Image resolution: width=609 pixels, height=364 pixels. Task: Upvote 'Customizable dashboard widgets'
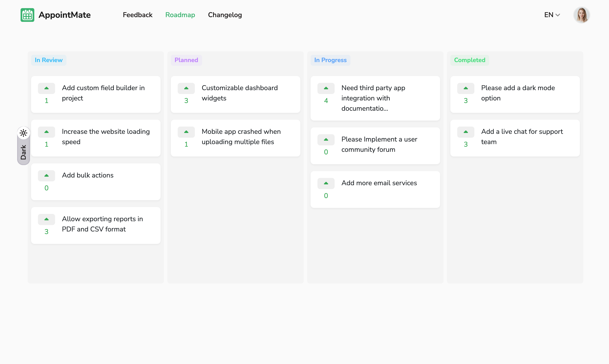[x=186, y=88]
